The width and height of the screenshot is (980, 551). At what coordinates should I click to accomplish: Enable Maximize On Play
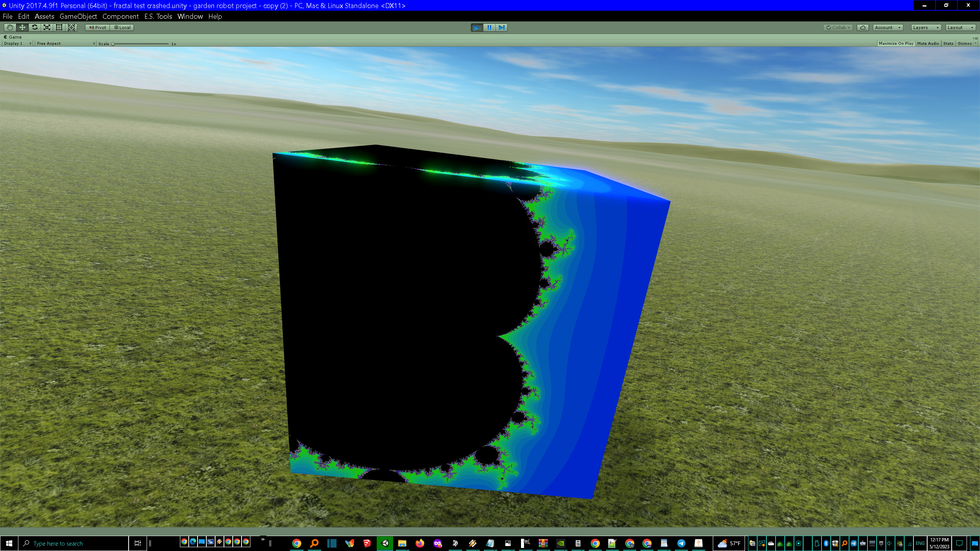coord(896,43)
